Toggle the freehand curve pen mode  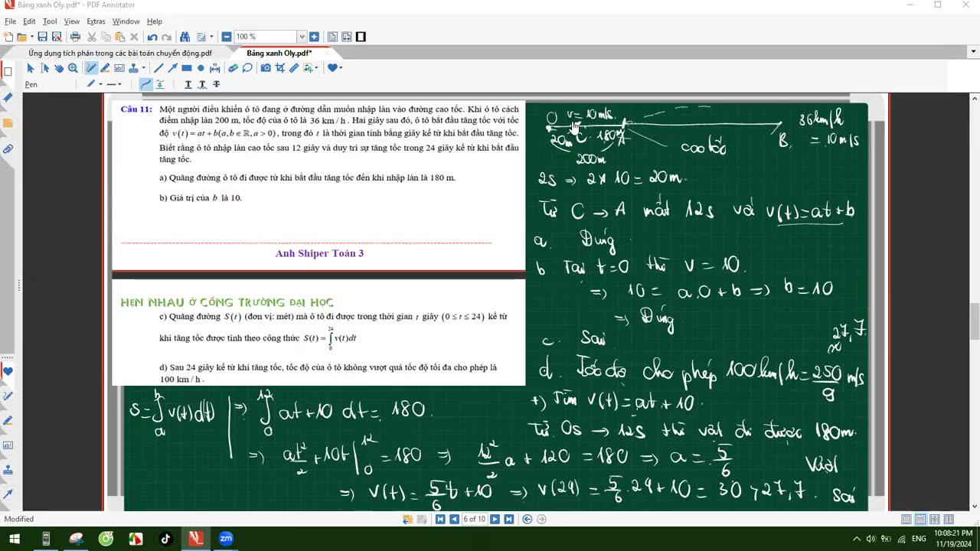(x=145, y=84)
